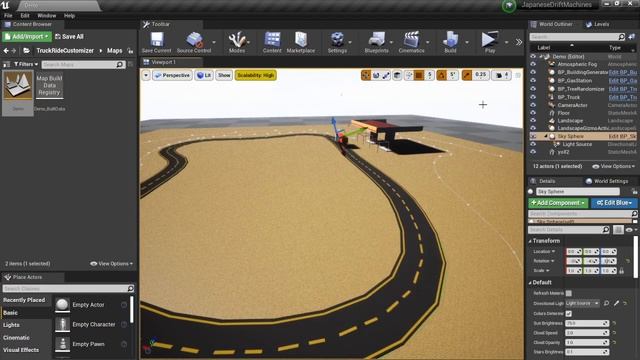Toggle visibility of Landscape actor
640x360 pixels.
(533, 120)
